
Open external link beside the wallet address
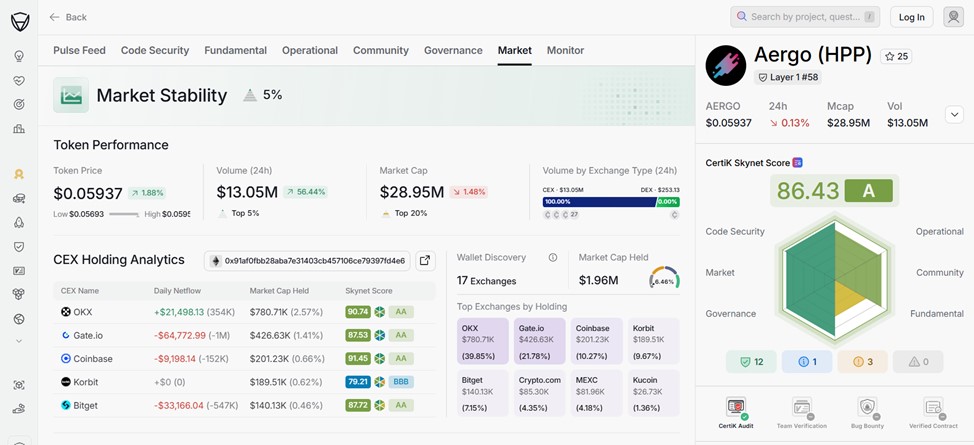(x=425, y=261)
